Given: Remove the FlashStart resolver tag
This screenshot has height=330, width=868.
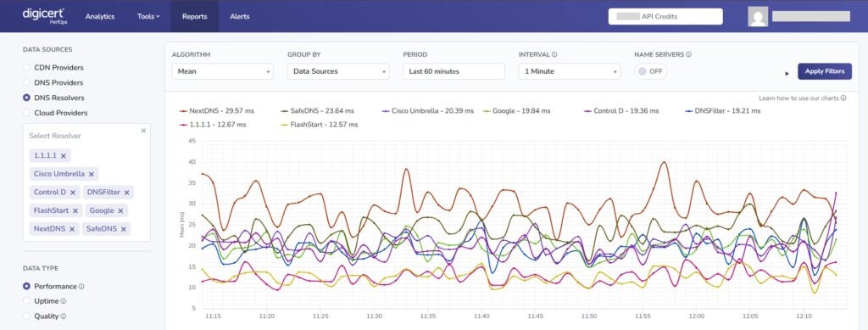Looking at the screenshot, I should pos(75,211).
